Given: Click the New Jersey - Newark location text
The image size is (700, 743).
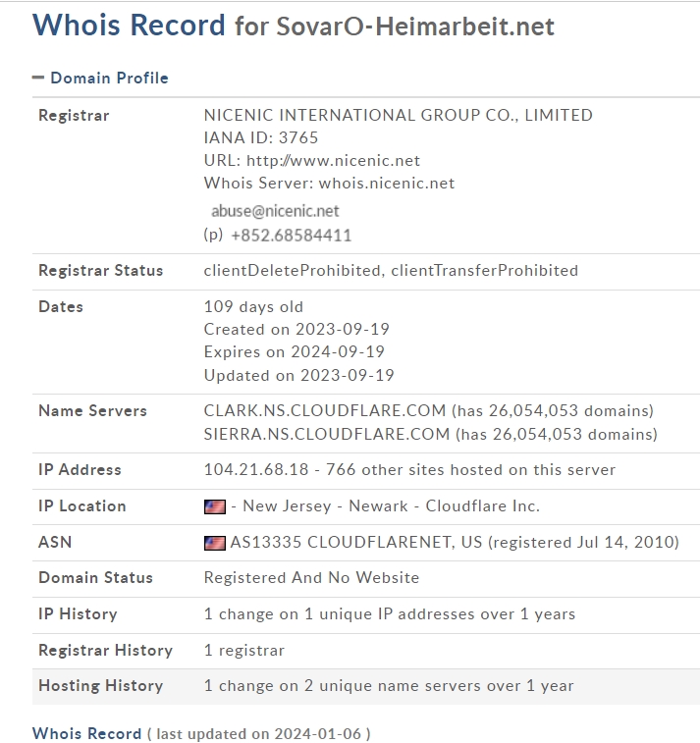Looking at the screenshot, I should (x=325, y=506).
